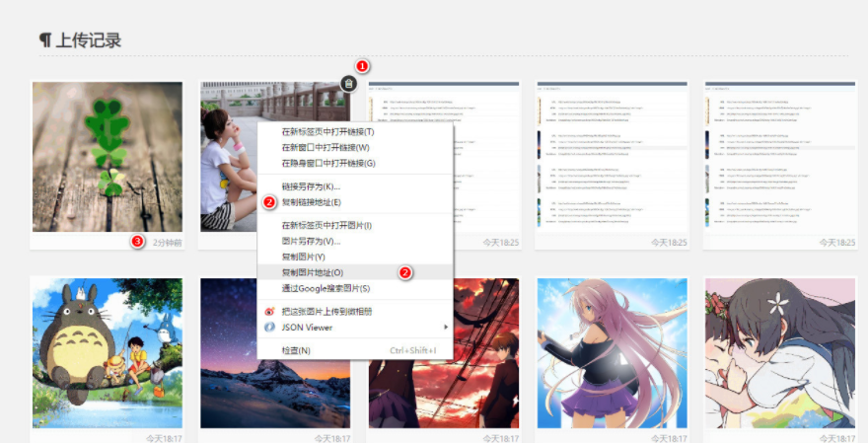Select 复制链接地址(E) menu entry

[355, 202]
